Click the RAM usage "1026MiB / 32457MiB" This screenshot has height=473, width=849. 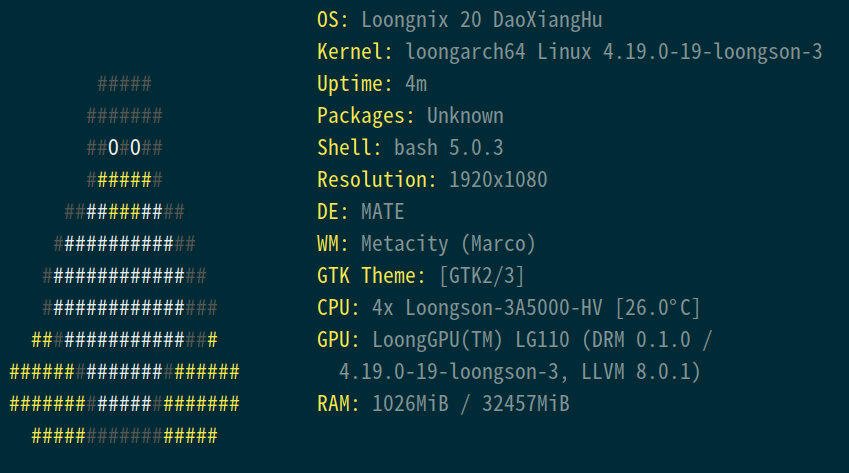click(470, 404)
